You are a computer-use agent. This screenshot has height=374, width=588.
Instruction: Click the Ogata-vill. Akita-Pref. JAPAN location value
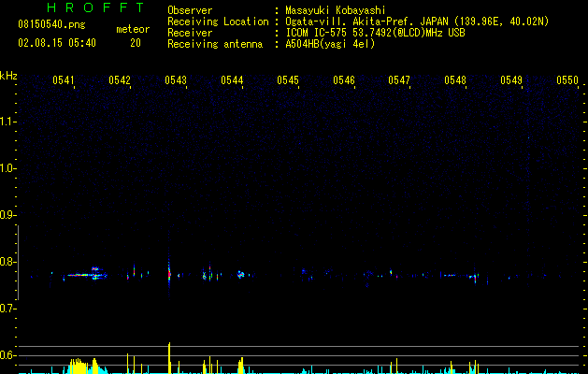pos(417,22)
